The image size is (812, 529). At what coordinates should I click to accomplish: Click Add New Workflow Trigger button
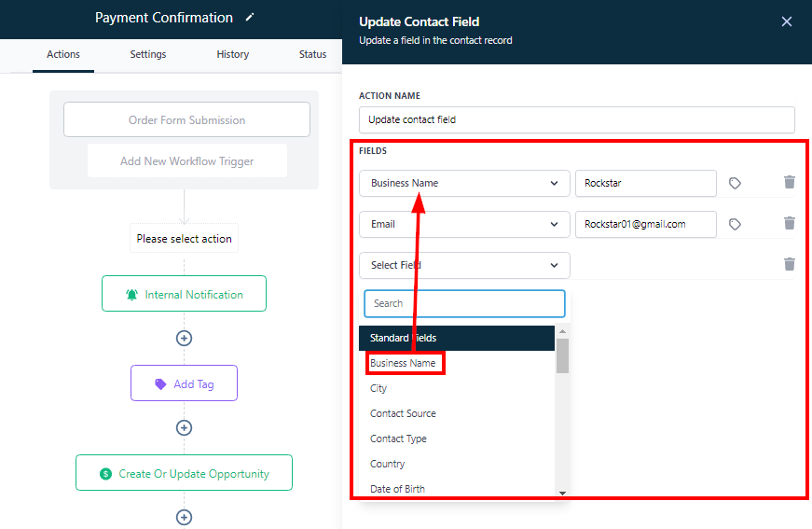(x=186, y=161)
